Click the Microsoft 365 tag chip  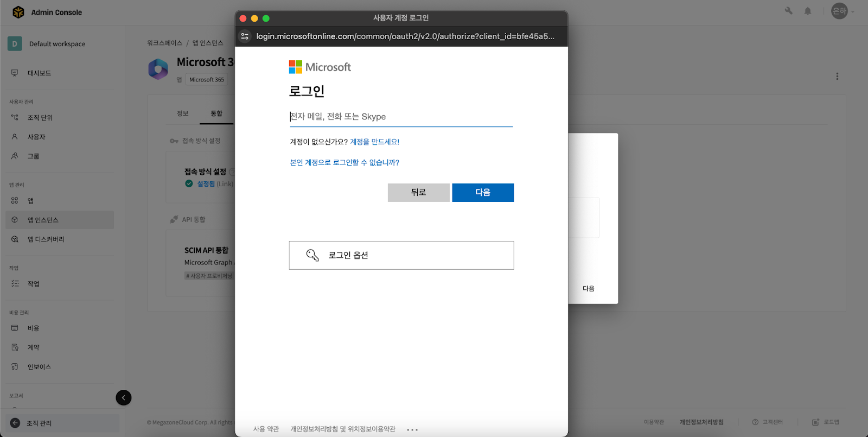click(207, 79)
